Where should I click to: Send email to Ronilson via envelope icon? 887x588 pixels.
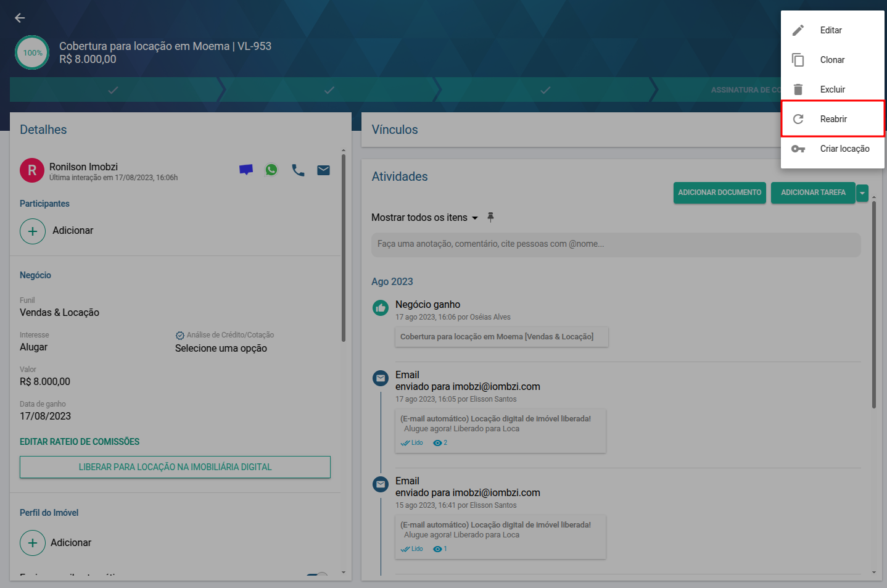point(323,170)
